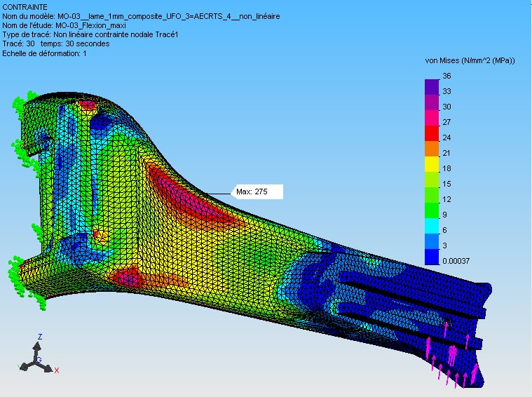Click the von Mises legend title
The width and height of the screenshot is (532, 397).
470,61
